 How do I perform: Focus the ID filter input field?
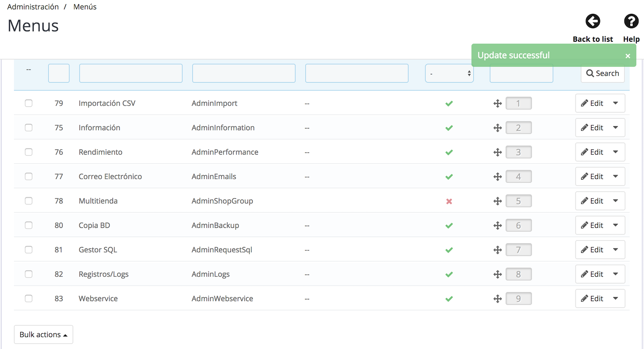point(59,73)
